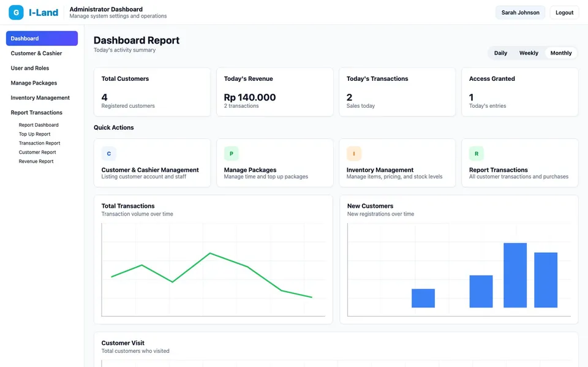The height and width of the screenshot is (367, 588).
Task: Click the Total Customers stat card
Action: (x=153, y=92)
